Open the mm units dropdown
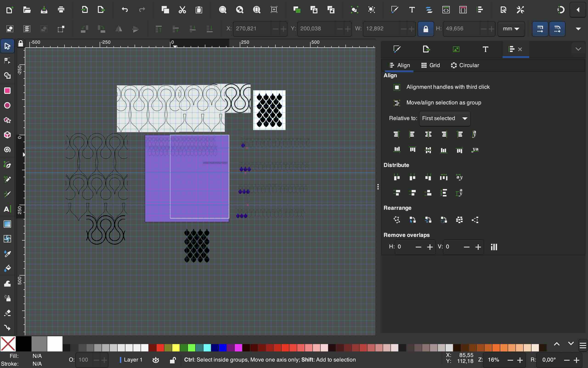The height and width of the screenshot is (368, 588). [x=511, y=29]
